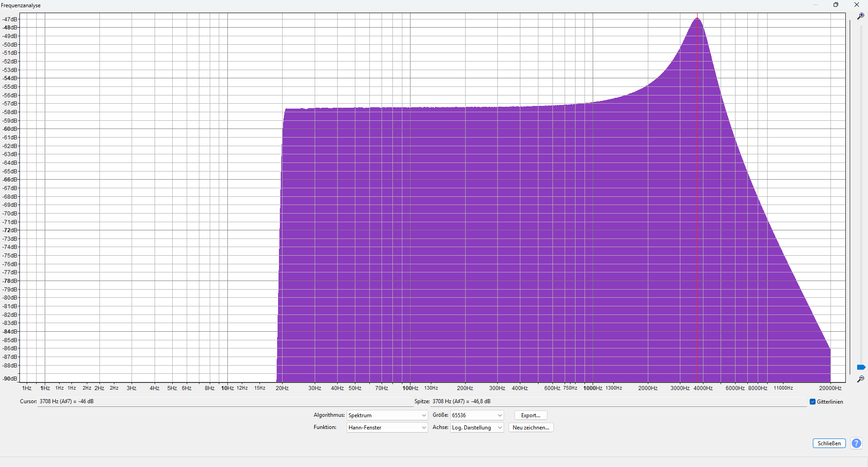Click the spectrum peak at the red line
The image size is (868, 467).
click(697, 19)
